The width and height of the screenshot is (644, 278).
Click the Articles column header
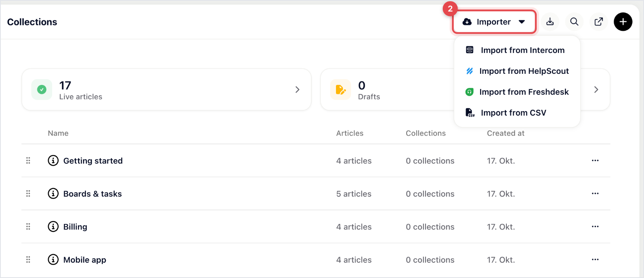pyautogui.click(x=350, y=133)
